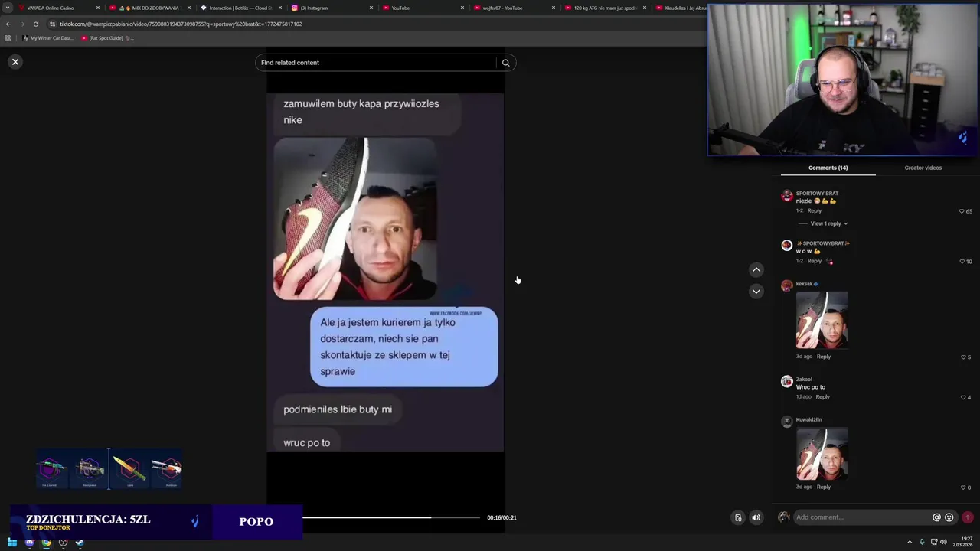Close the (3) Instagram tab

pyautogui.click(x=371, y=8)
